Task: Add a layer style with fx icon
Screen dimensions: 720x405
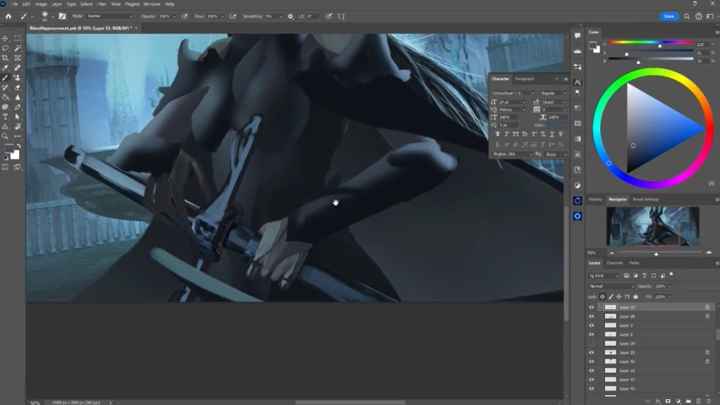Action: 658,401
